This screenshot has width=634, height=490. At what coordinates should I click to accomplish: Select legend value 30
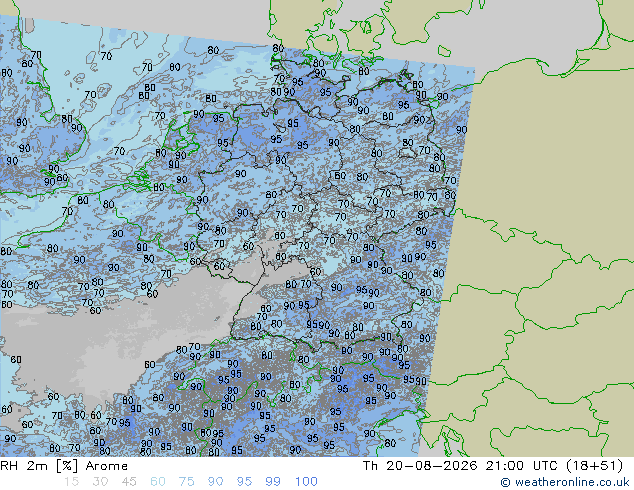[100, 482]
